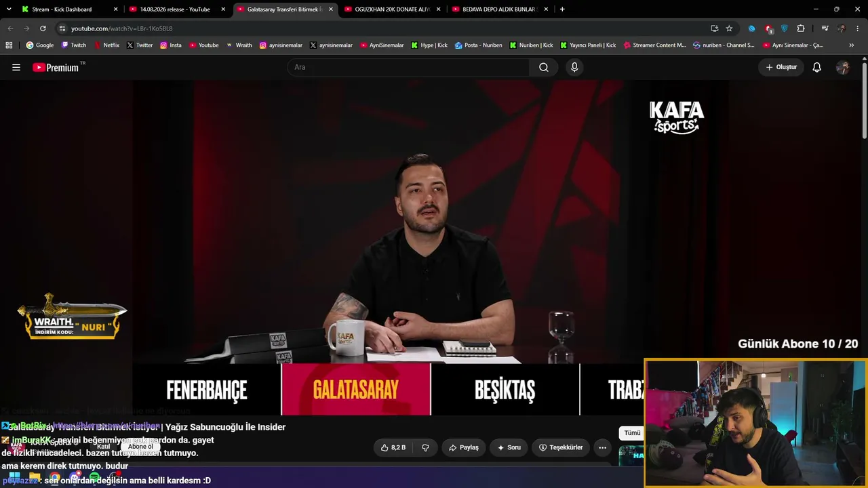
Task: Close the OGUZKHAN 20K DONATE tab
Action: (x=439, y=9)
